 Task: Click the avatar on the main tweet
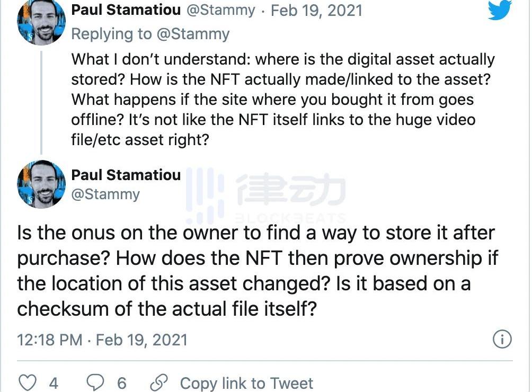click(x=41, y=184)
